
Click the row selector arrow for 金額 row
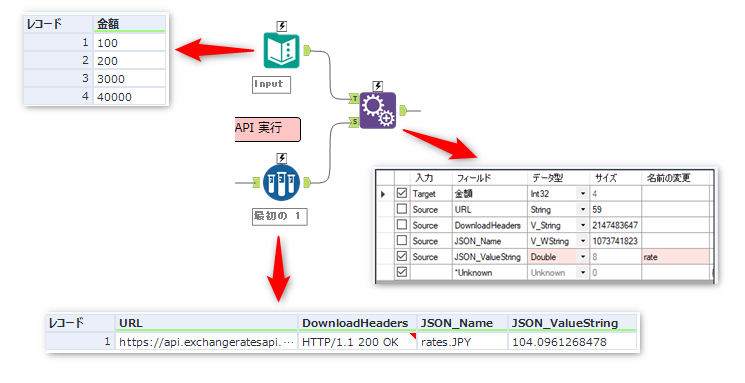384,194
